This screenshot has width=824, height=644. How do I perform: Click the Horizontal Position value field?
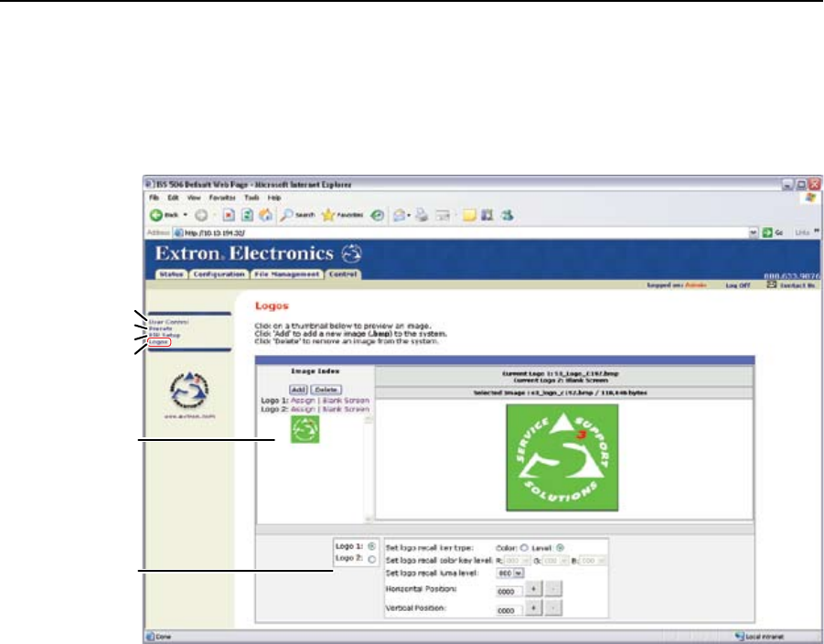click(x=508, y=592)
